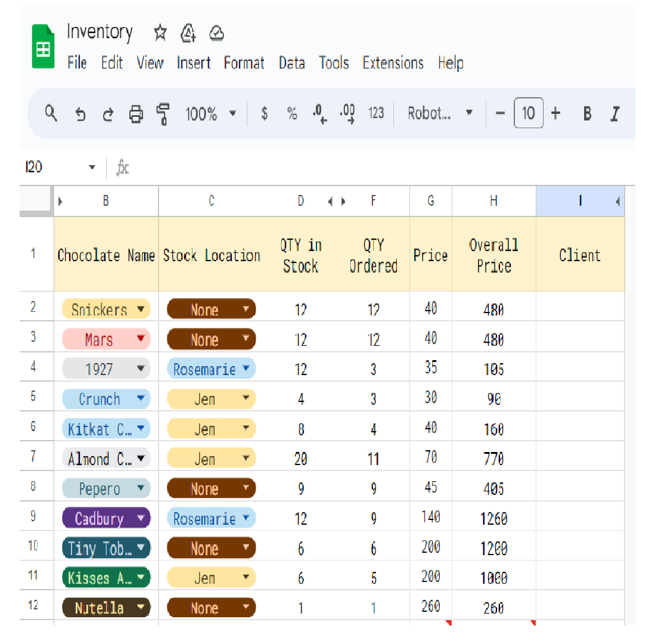This screenshot has height=644, width=652.
Task: Open the Mars chocolate dropdown
Action: point(141,338)
